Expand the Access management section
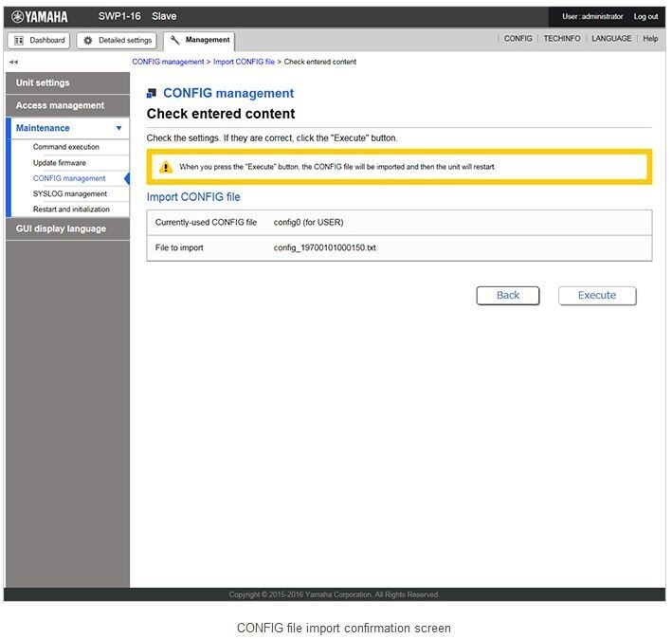 pos(67,105)
